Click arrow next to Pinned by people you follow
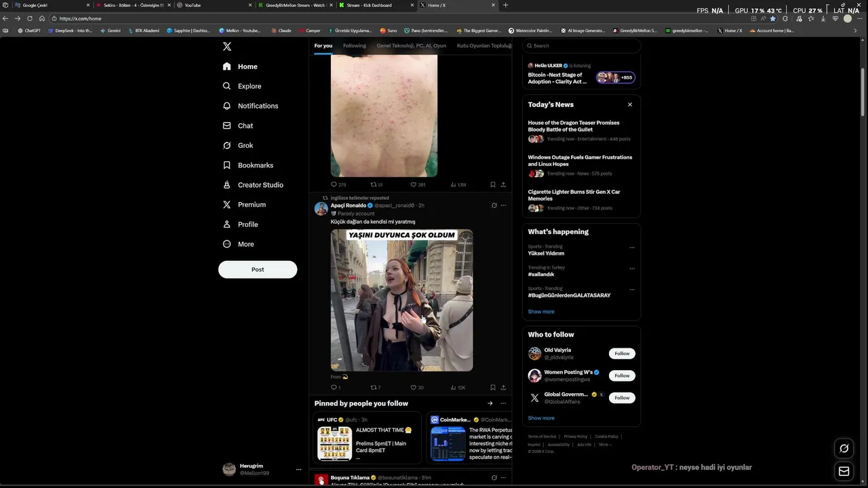The width and height of the screenshot is (868, 488). pyautogui.click(x=490, y=403)
